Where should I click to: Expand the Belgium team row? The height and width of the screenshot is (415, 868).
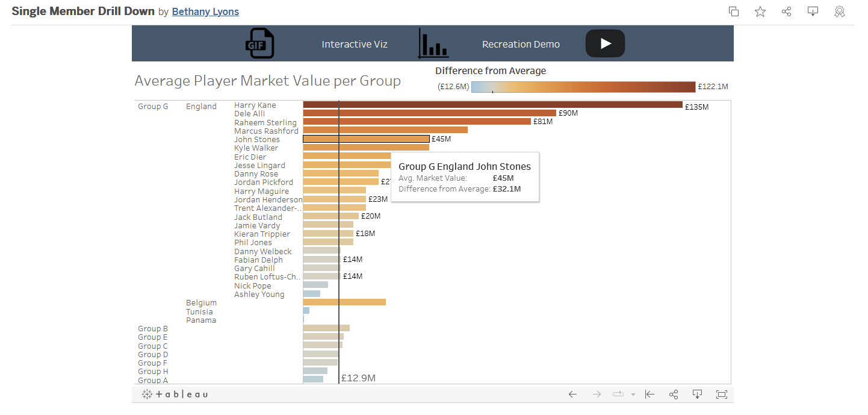201,303
